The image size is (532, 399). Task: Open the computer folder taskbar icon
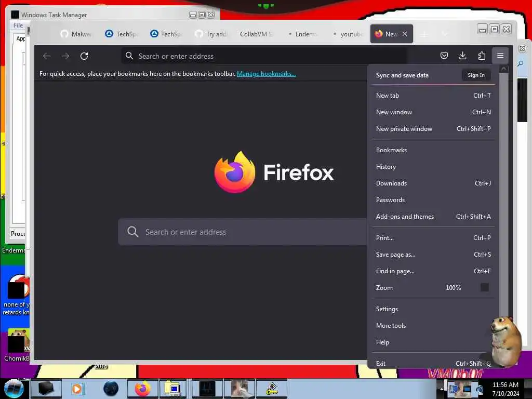tap(174, 389)
